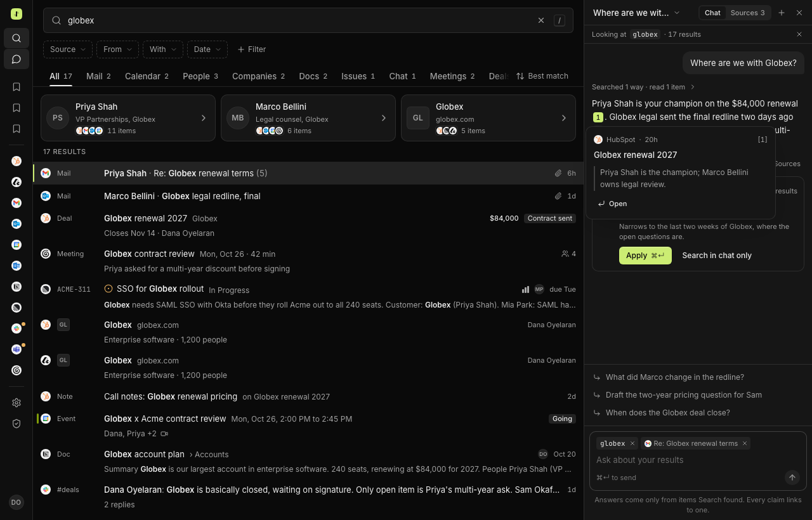The height and width of the screenshot is (520, 812).
Task: Open Outlook mail source in sidebar
Action: point(16,224)
